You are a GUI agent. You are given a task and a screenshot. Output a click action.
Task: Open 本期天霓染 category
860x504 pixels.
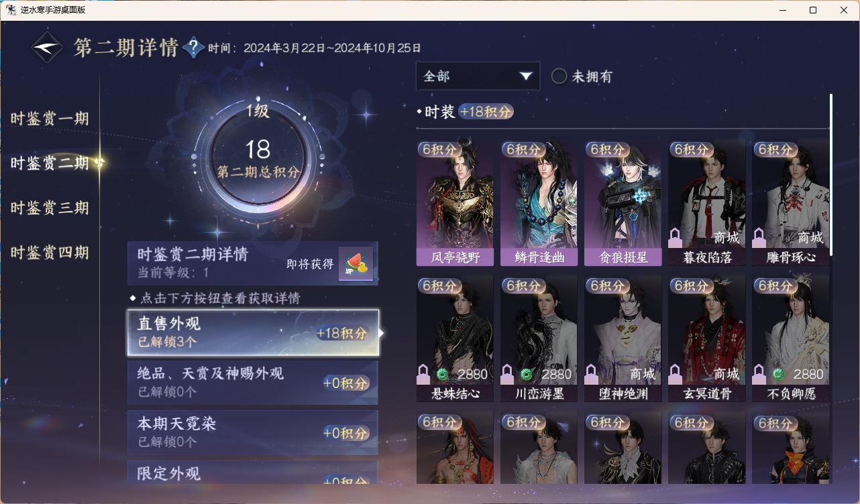click(x=253, y=432)
